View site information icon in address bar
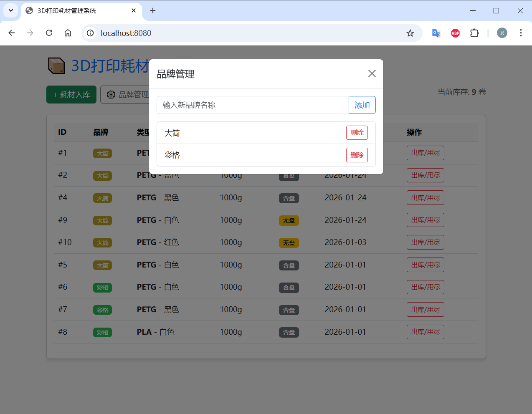Image resolution: width=532 pixels, height=414 pixels. [90, 33]
